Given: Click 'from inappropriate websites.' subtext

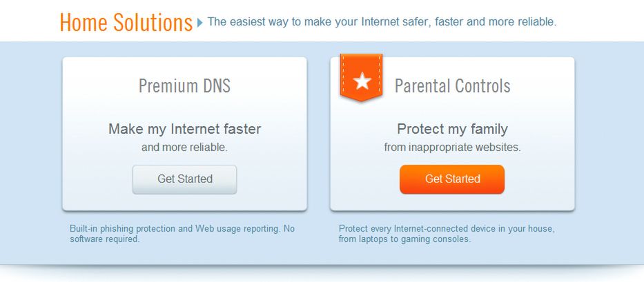Looking at the screenshot, I should pyautogui.click(x=452, y=147).
